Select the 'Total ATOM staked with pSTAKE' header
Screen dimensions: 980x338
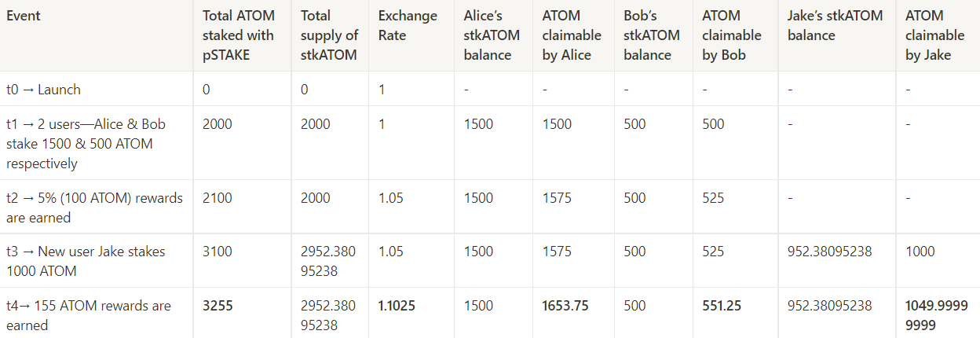click(x=238, y=35)
